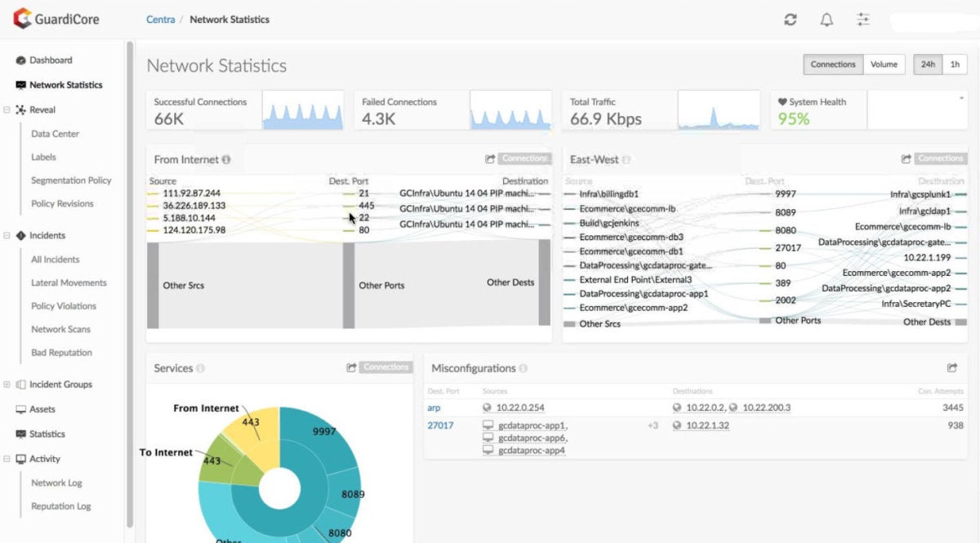Screen dimensions: 980x543
Task: Collapse the Reveal section in the sidebar
Action: click(7, 109)
